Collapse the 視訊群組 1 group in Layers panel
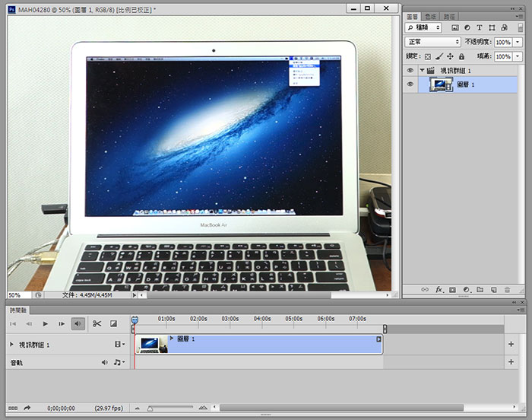This screenshot has height=420, width=532. [422, 70]
